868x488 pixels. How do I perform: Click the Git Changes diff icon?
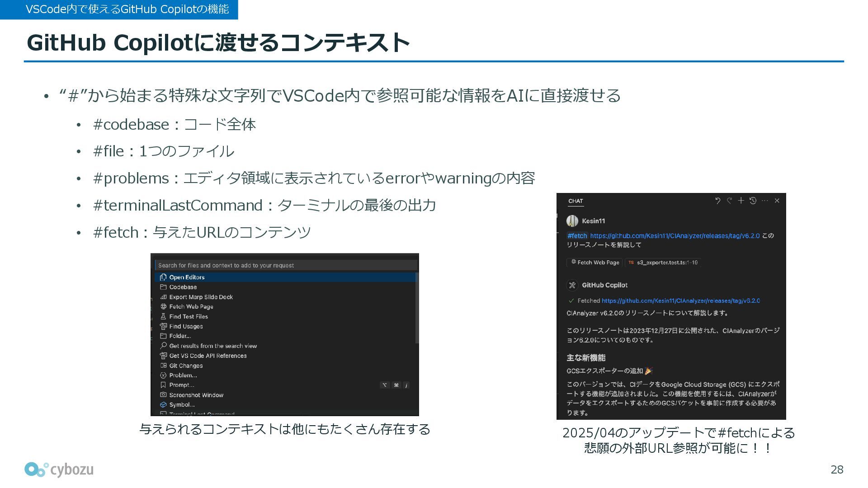pyautogui.click(x=163, y=366)
